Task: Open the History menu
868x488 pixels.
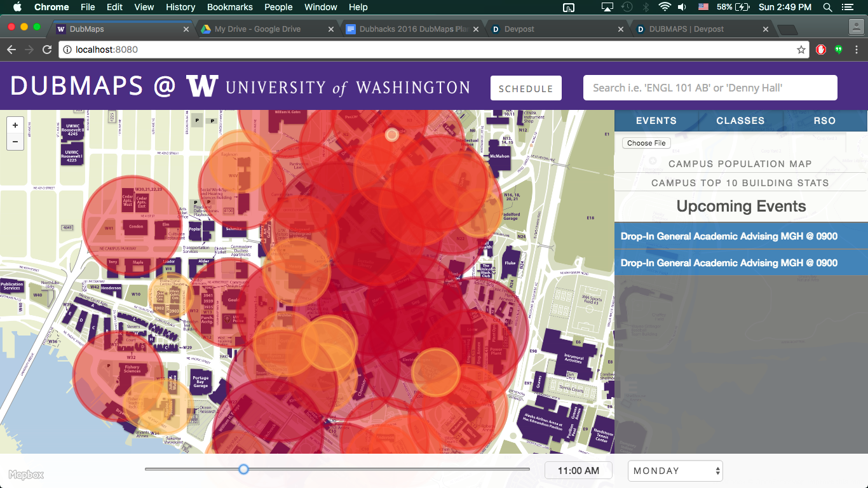Action: click(x=180, y=7)
